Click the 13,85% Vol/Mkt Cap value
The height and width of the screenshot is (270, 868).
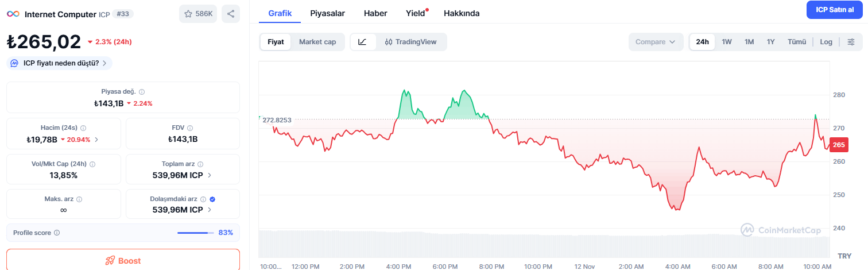pyautogui.click(x=64, y=175)
